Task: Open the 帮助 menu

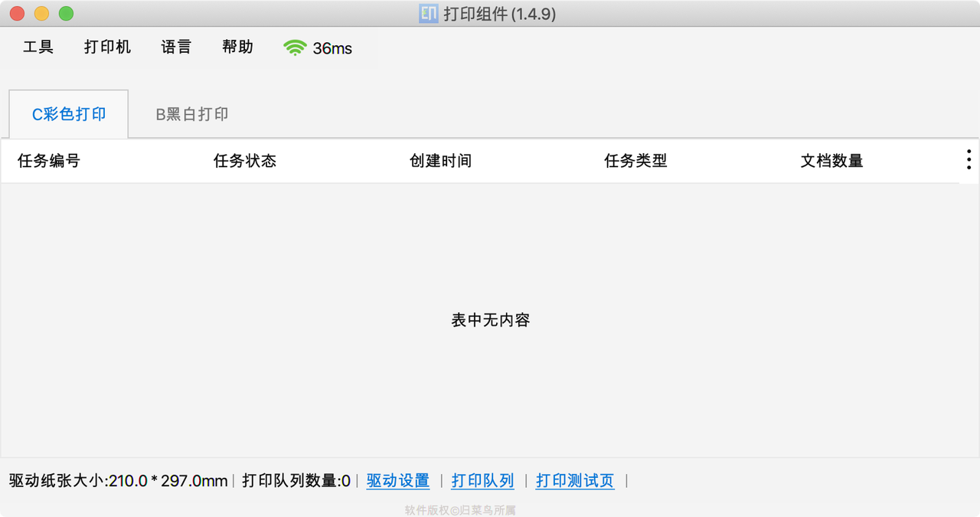Action: (x=237, y=47)
